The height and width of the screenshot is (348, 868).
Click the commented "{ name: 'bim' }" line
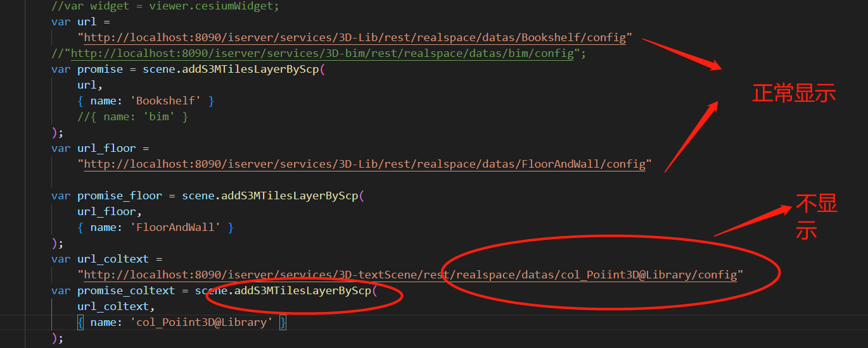(133, 116)
